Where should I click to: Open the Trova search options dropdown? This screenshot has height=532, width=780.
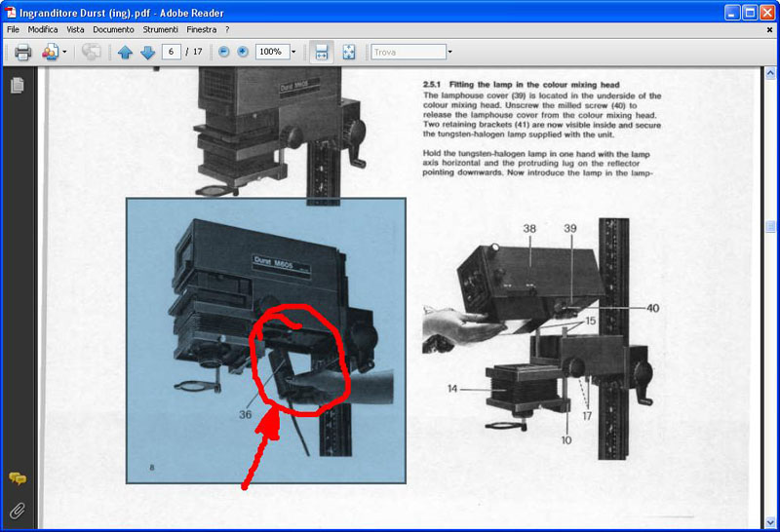[450, 52]
